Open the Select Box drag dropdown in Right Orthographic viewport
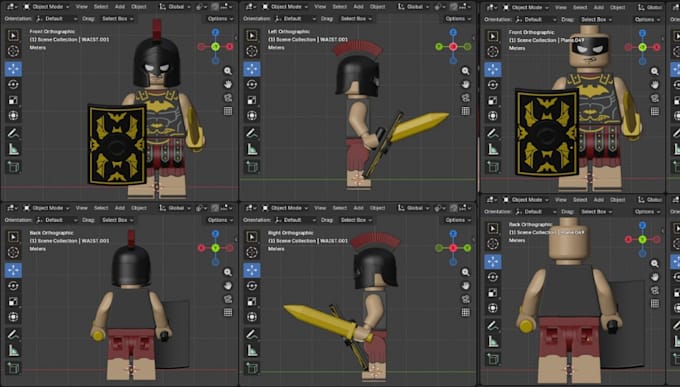Image resolution: width=680 pixels, height=387 pixels. pyautogui.click(x=356, y=220)
